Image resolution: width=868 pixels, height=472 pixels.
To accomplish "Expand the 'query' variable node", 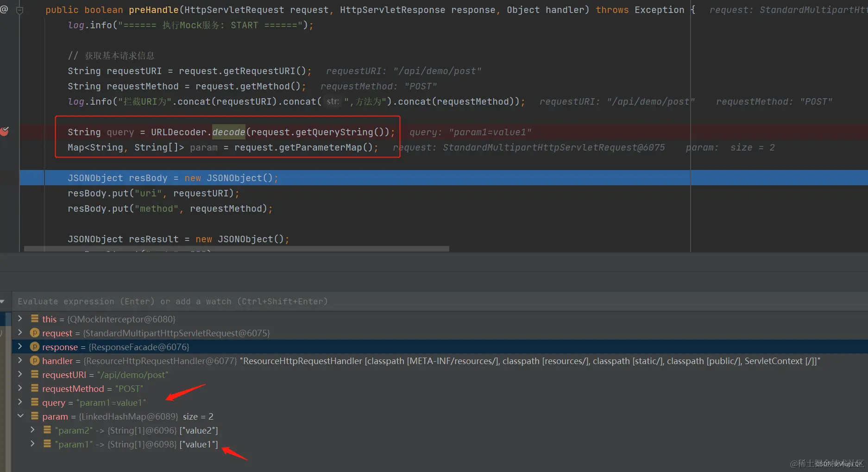I will (20, 402).
